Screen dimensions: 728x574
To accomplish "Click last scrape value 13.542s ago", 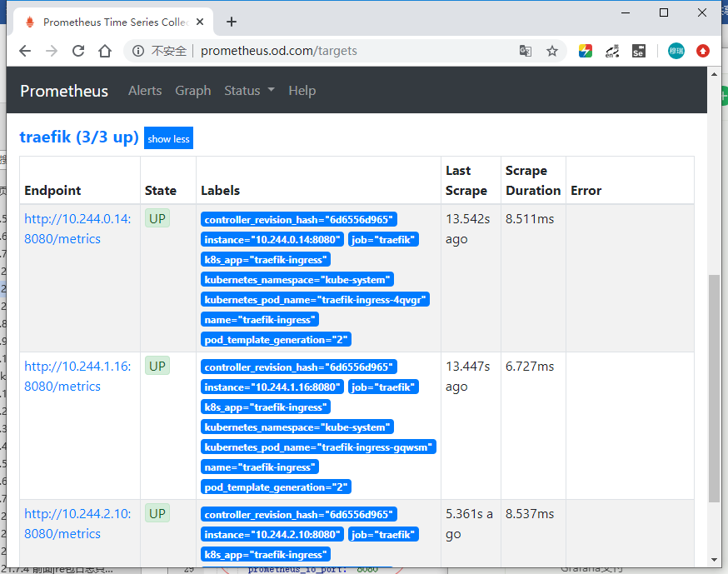I will click(x=467, y=229).
